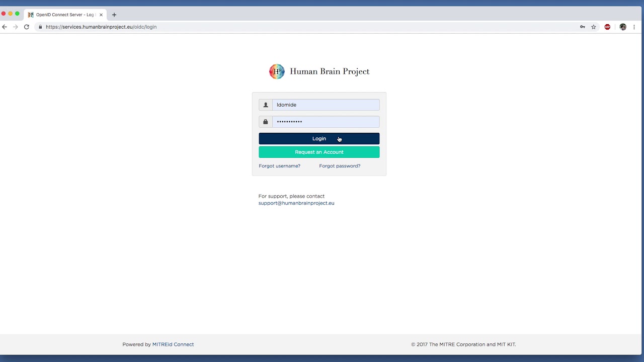Click the browser back arrow
Screen dimensions: 644x362
[x=5, y=27]
